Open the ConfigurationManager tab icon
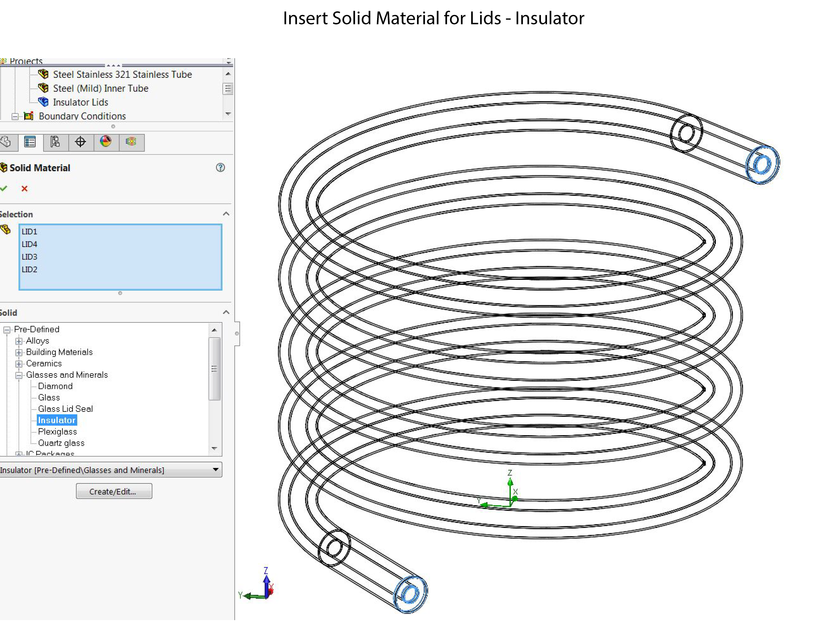This screenshot has width=833, height=644. (55, 142)
